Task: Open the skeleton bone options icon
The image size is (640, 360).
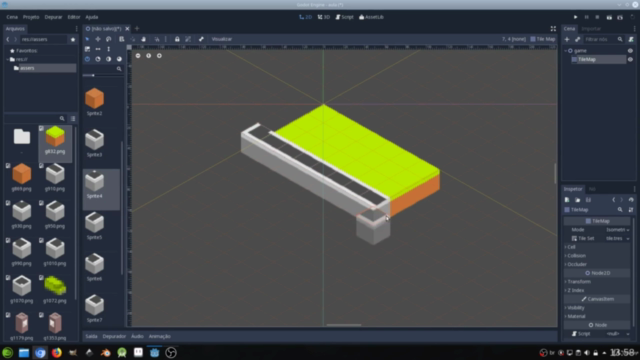Action: [x=201, y=39]
